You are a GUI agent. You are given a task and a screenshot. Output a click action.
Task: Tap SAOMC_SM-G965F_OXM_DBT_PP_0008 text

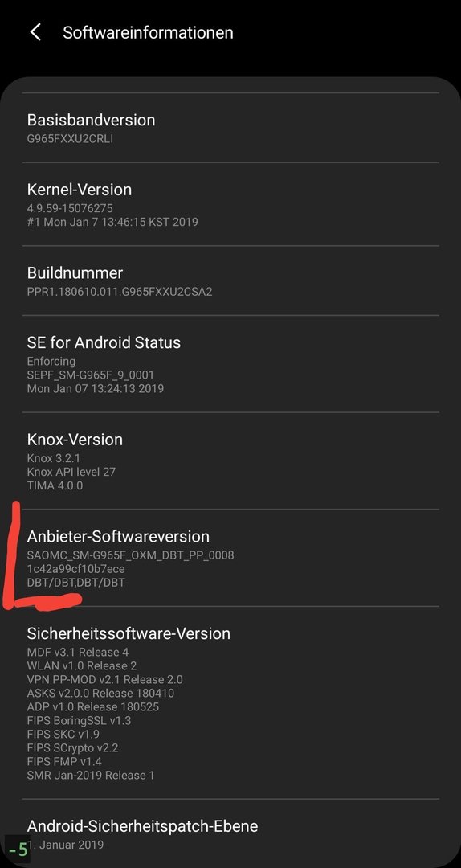pos(130,555)
